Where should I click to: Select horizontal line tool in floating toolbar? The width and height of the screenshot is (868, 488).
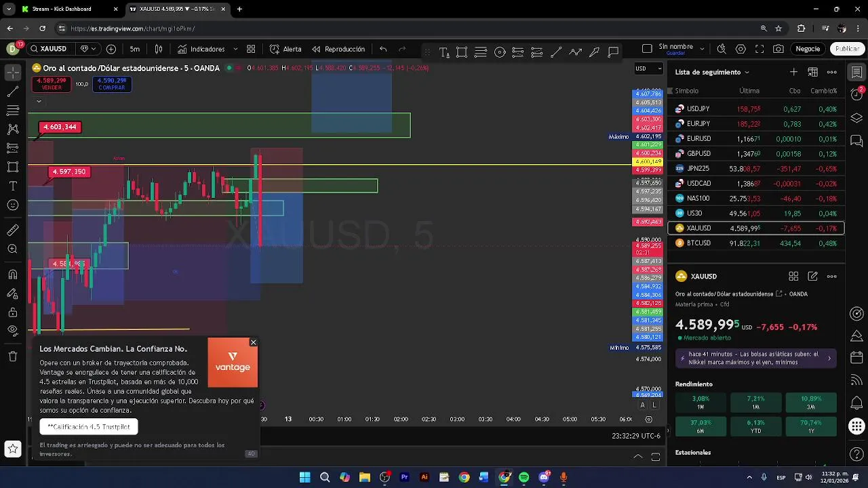(x=481, y=52)
